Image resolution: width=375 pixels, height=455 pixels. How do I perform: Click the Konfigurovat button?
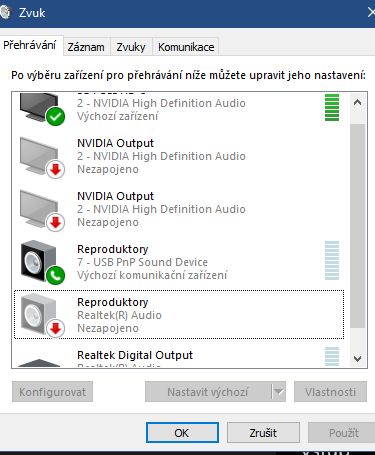click(53, 392)
